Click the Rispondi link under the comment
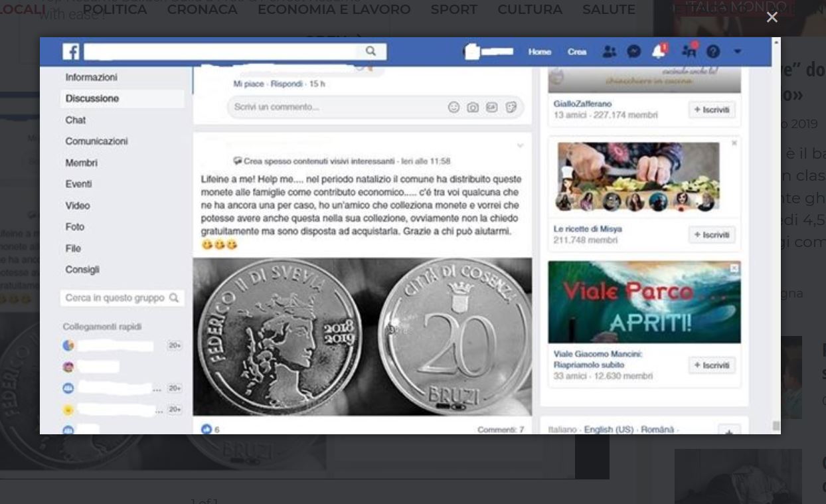This screenshot has width=826, height=504. [x=286, y=84]
